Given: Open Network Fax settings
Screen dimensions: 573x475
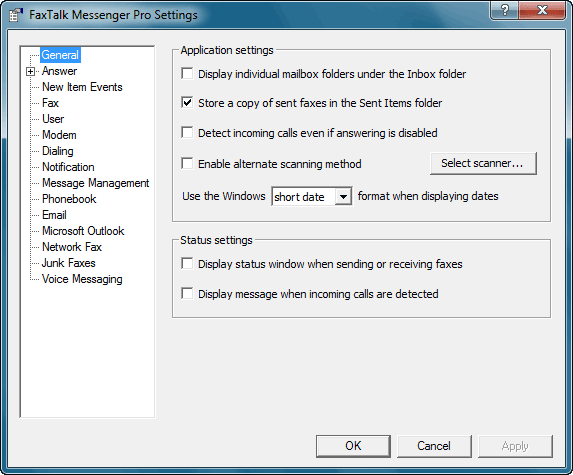Looking at the screenshot, I should (72, 247).
